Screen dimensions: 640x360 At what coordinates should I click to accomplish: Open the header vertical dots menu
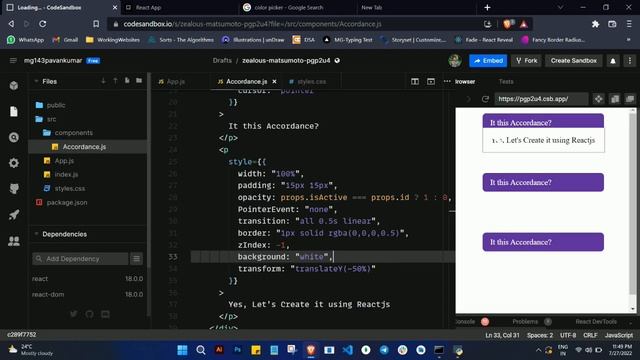(x=629, y=61)
